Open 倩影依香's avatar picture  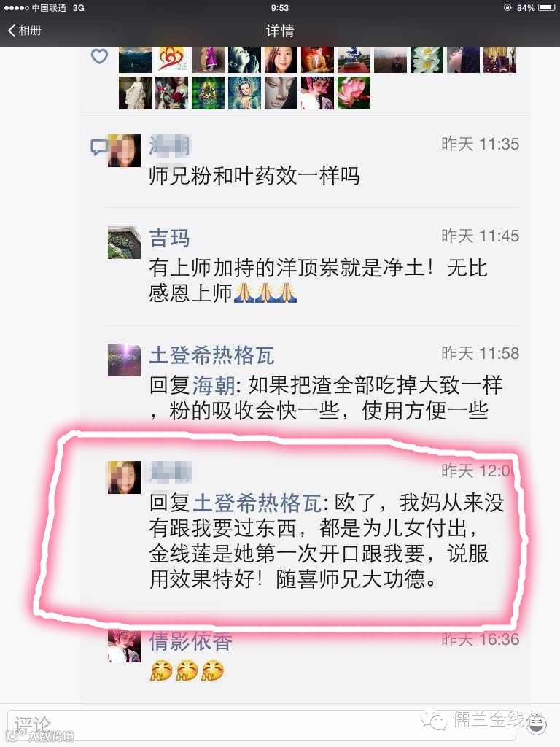tap(124, 646)
